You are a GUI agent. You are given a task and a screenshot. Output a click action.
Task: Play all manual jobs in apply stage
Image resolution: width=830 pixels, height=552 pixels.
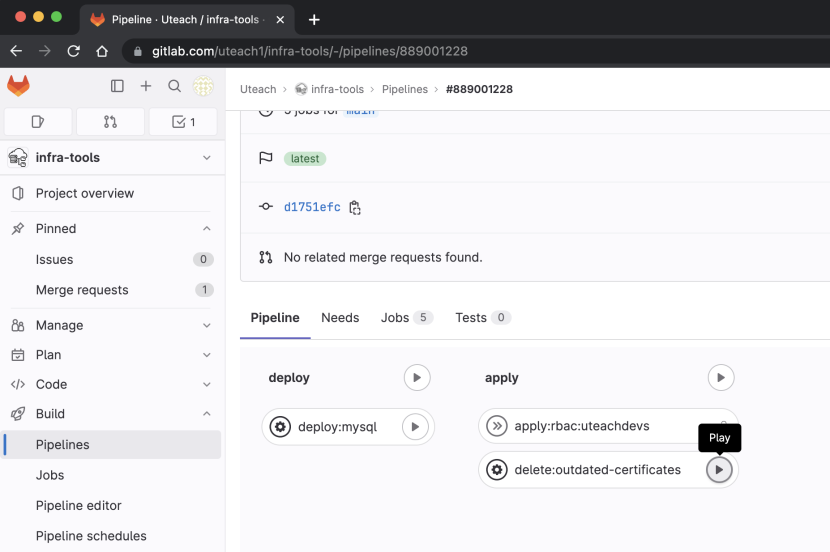pyautogui.click(x=720, y=377)
